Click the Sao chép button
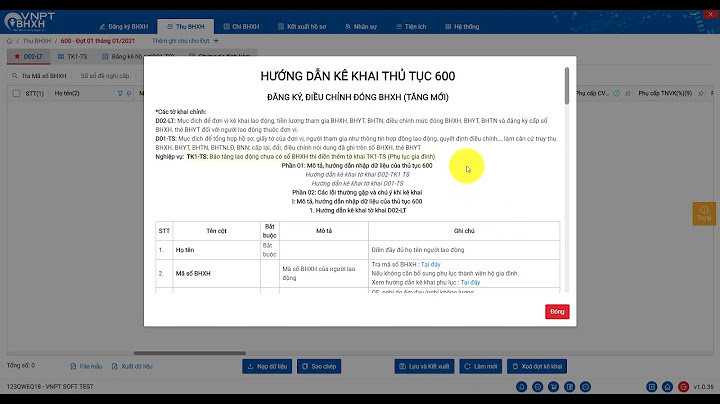The image size is (720, 404). (x=319, y=366)
